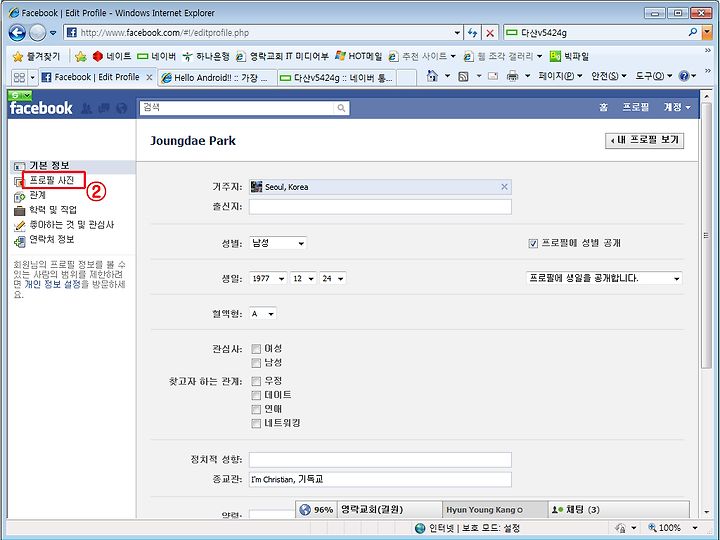Check the 네트워킹 checkbox
This screenshot has height=540, width=720.
point(256,423)
